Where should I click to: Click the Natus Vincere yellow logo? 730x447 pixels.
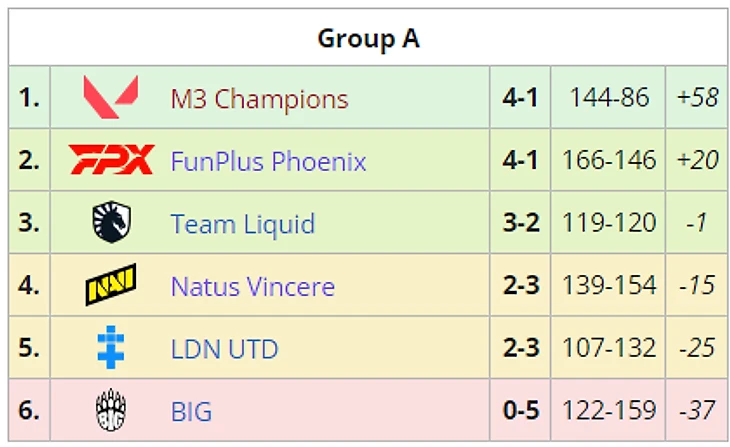[x=111, y=286]
